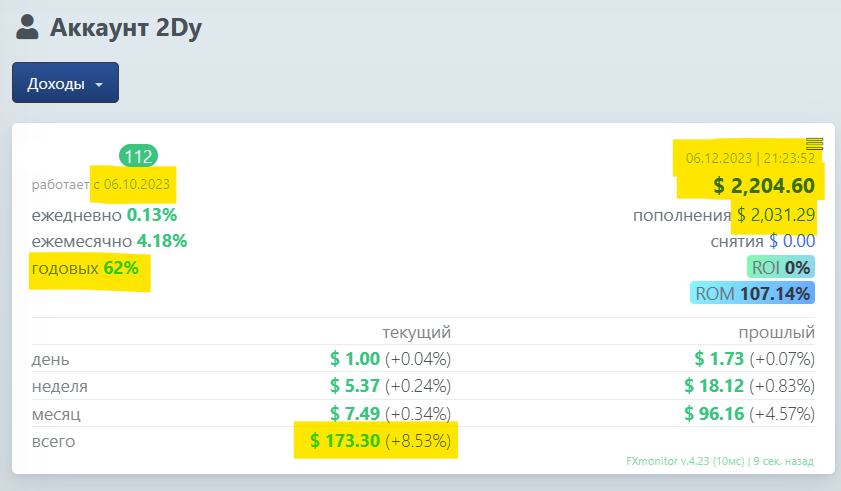The width and height of the screenshot is (841, 491).
Task: Click the Аккаунт 2Dy heading
Action: 126,28
